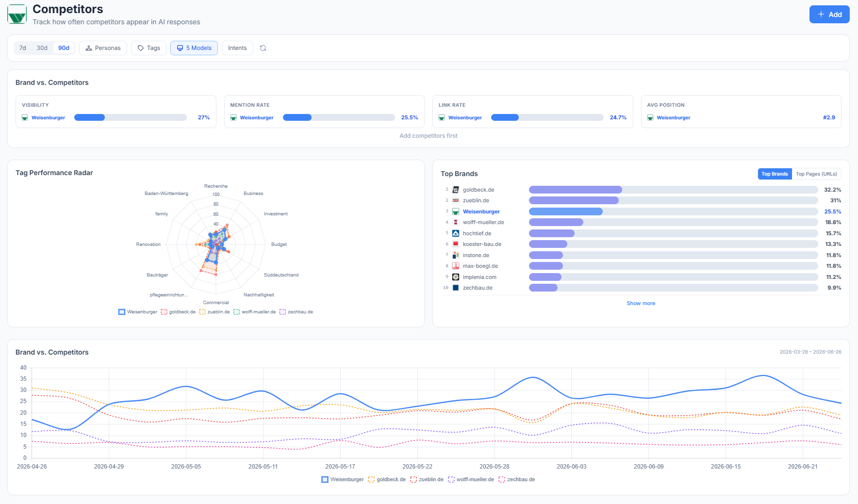The width and height of the screenshot is (858, 504).
Task: Open the 5 Models filter dropdown
Action: [x=194, y=48]
